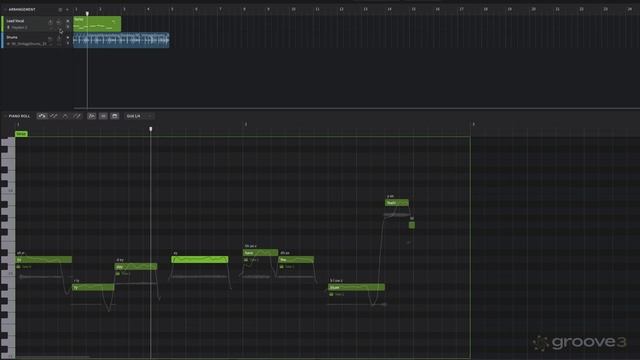
Task: Toggle the display button immediately left of Grid
Action: [x=115, y=116]
